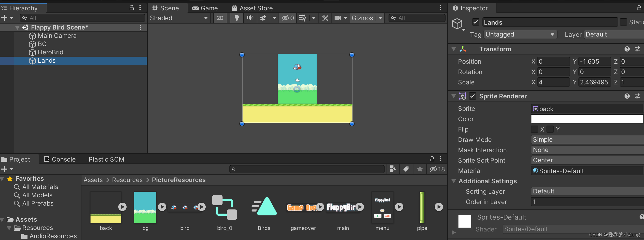Open Sprite Sort Point Center dropdown
Viewport: 644px width, 240px height.
(x=587, y=160)
